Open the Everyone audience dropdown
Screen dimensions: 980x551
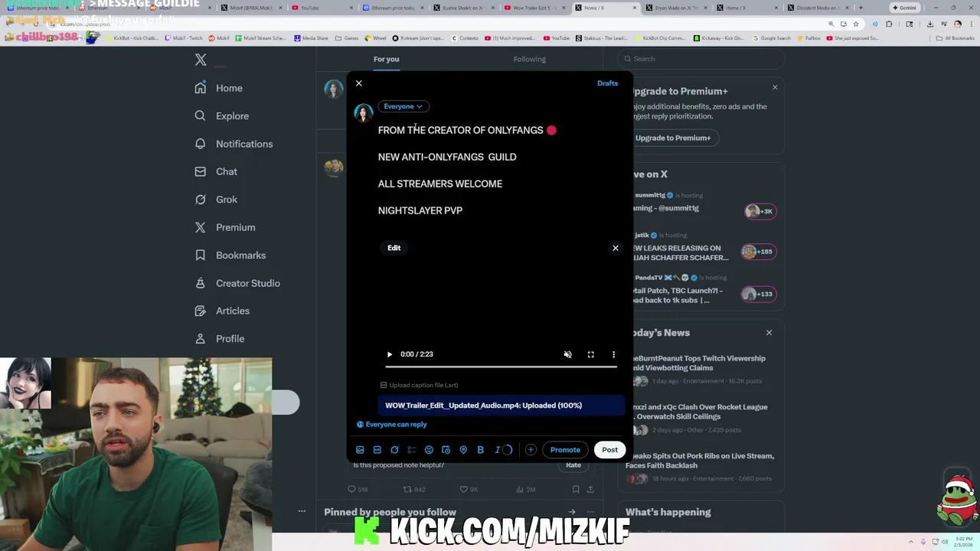(403, 106)
